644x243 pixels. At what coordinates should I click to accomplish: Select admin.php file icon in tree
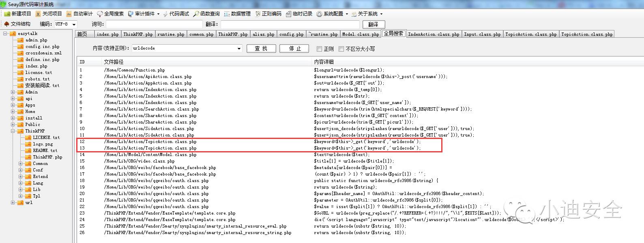point(20,40)
